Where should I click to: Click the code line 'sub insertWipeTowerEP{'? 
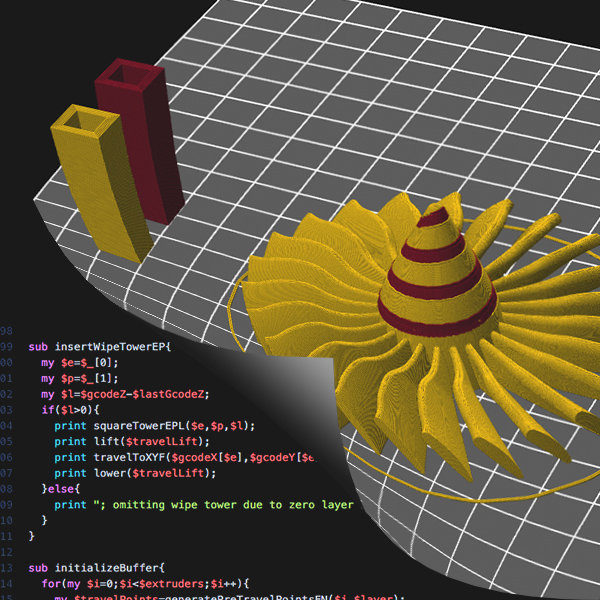[99, 347]
